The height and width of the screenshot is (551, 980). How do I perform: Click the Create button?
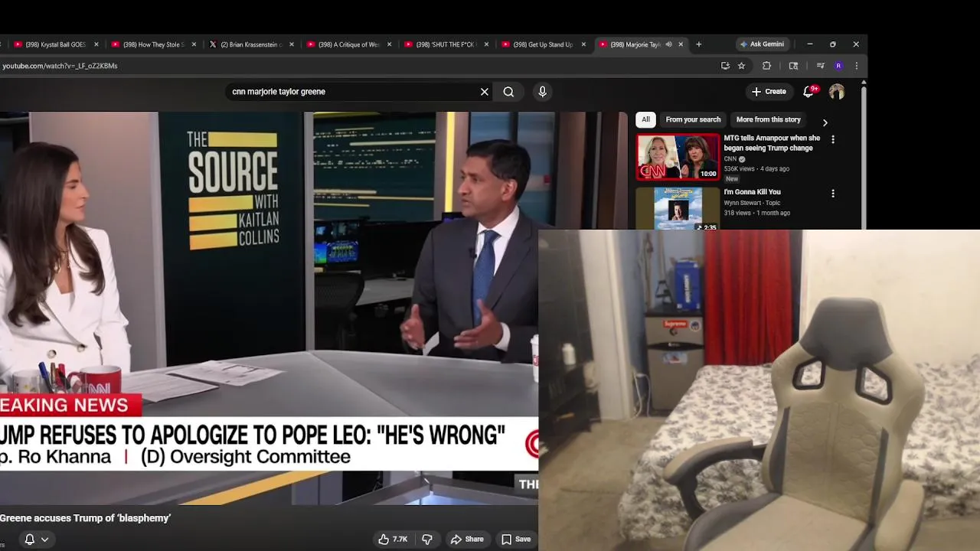pos(769,92)
